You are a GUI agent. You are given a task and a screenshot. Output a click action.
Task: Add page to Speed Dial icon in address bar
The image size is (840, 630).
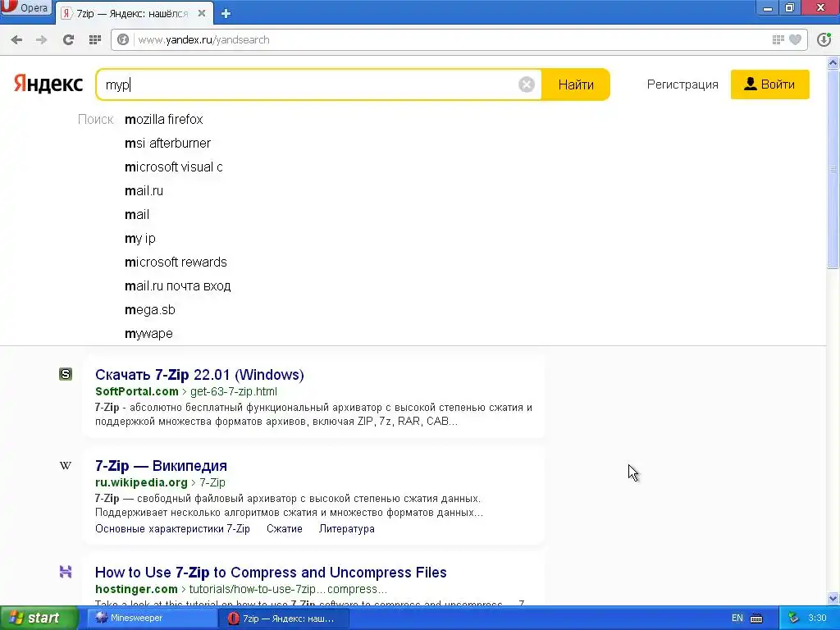coord(778,39)
